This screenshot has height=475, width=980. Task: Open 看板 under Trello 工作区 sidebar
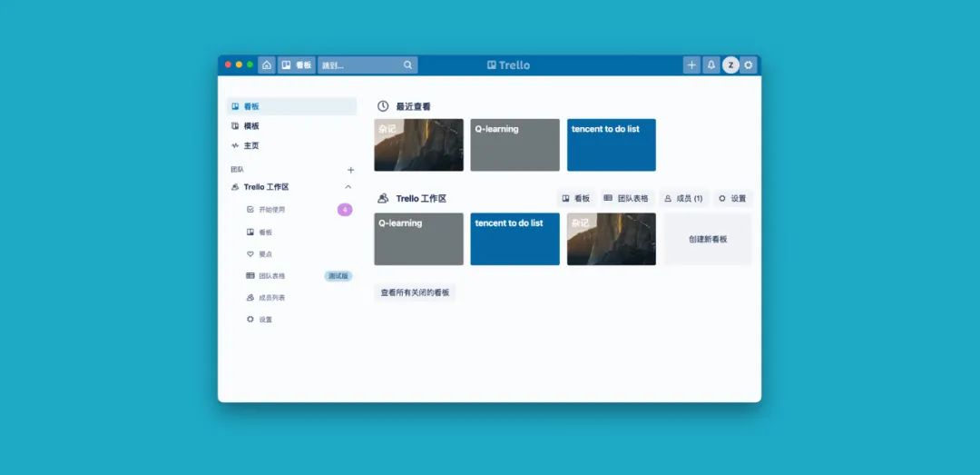coord(266,233)
